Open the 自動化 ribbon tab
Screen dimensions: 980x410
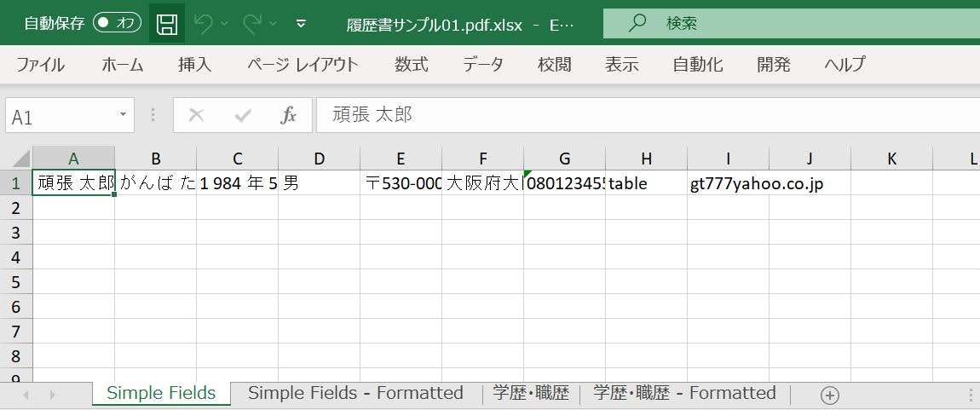pos(697,65)
